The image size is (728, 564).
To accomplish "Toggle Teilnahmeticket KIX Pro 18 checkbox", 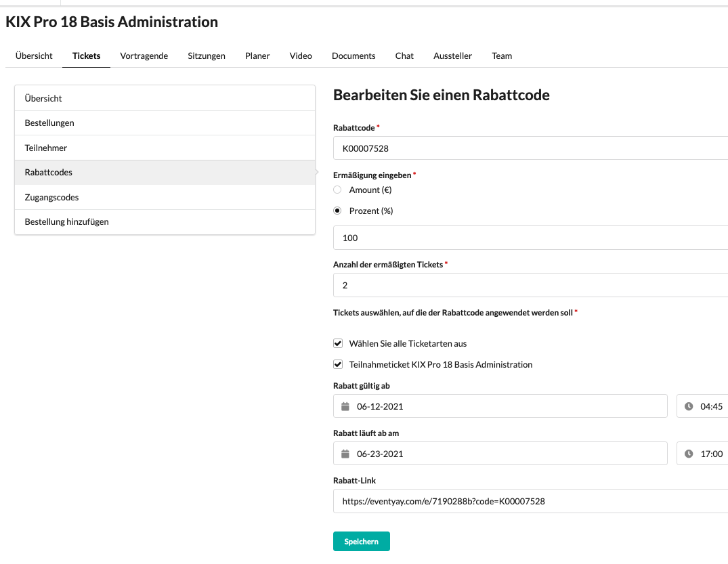I will (338, 364).
